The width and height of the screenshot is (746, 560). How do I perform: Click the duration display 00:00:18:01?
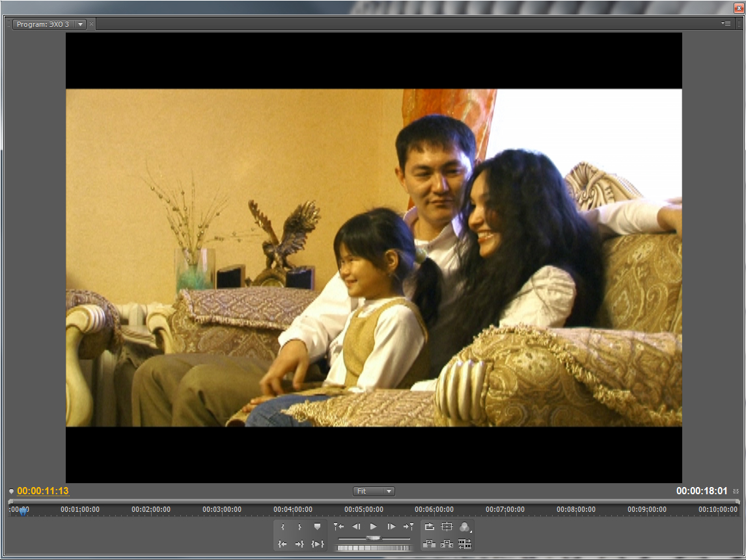[702, 490]
